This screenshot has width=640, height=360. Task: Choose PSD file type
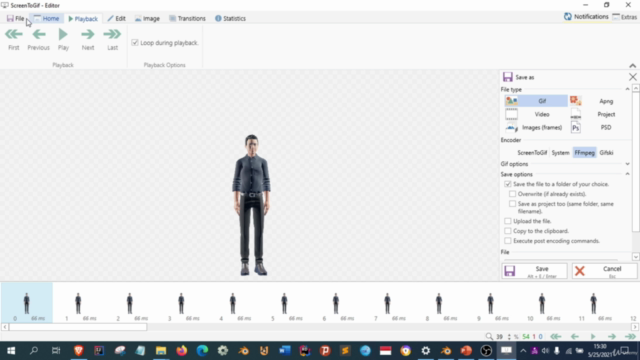(600, 128)
